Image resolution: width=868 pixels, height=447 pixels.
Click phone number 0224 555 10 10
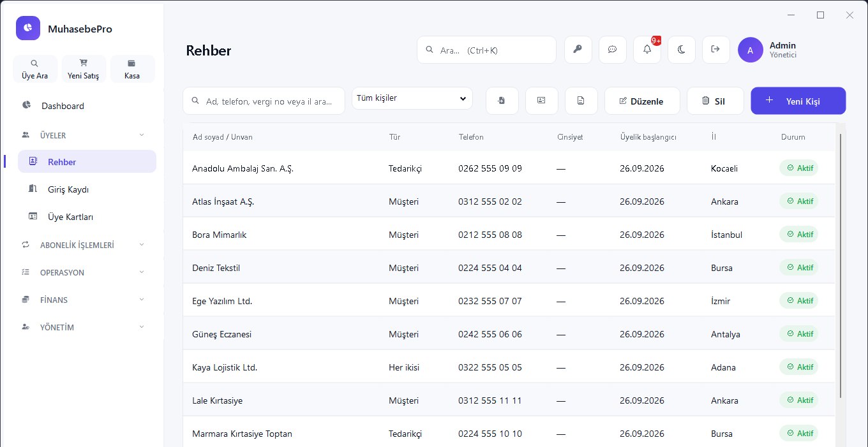coord(490,434)
